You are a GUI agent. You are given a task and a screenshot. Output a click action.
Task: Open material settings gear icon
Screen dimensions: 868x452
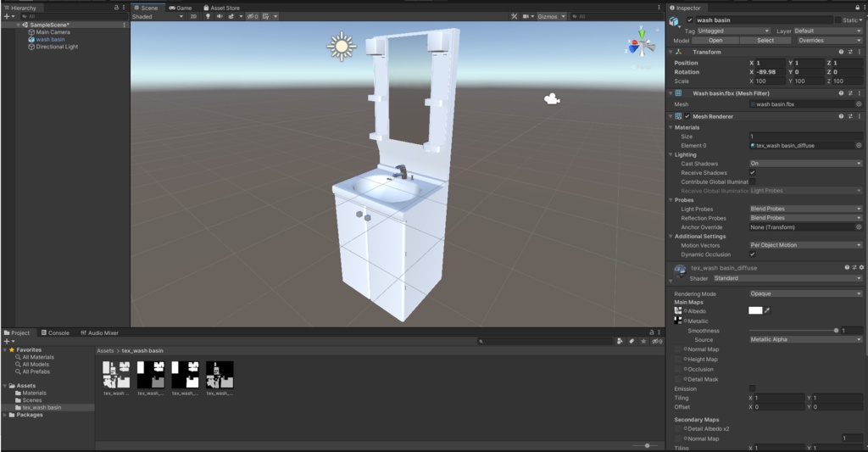pyautogui.click(x=861, y=267)
